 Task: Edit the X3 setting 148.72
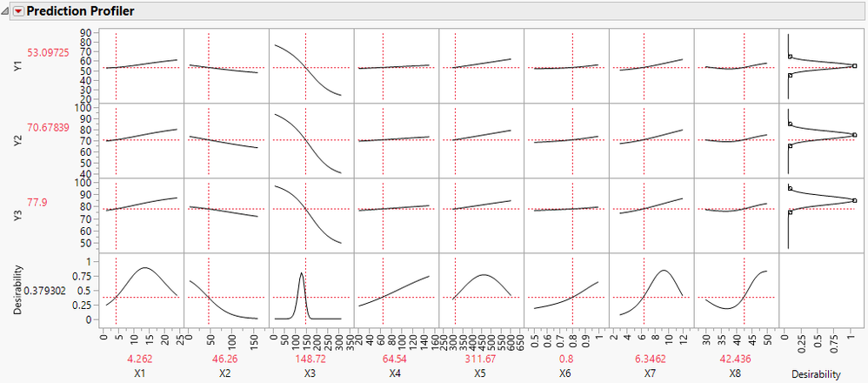tap(310, 359)
